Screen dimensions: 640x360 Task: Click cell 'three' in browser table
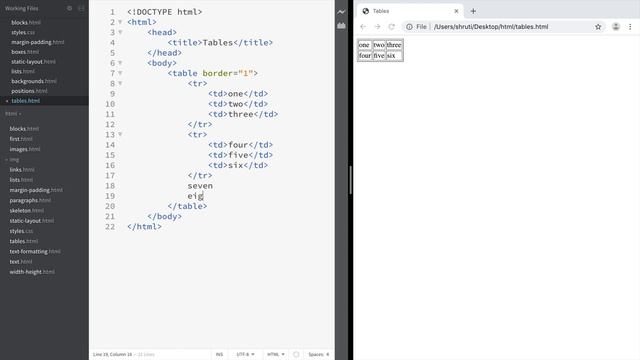pyautogui.click(x=394, y=45)
